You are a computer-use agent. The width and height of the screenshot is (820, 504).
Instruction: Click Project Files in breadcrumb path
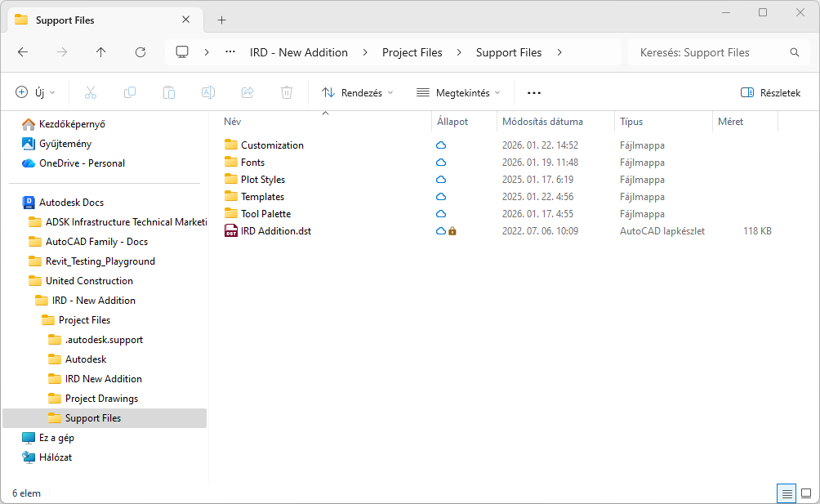tap(412, 52)
